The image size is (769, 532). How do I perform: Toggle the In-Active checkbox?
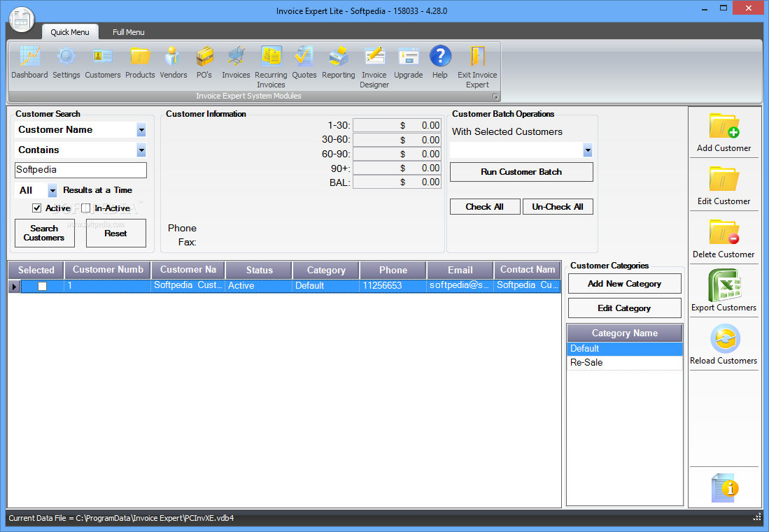[86, 208]
